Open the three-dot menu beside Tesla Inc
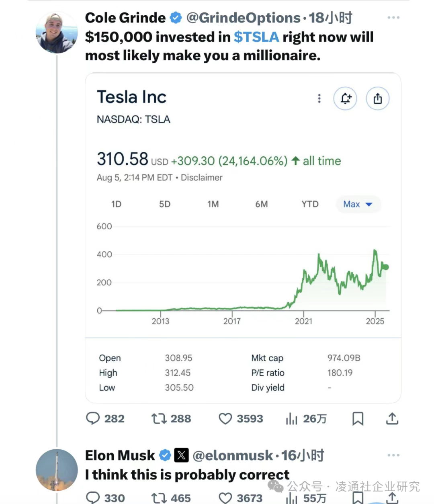Viewport: 434px width, 504px height. [x=319, y=98]
